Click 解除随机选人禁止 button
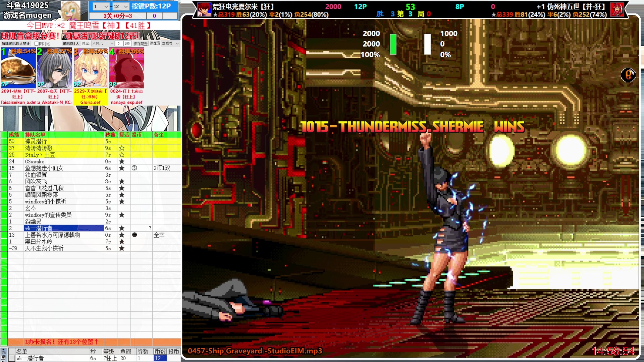This screenshot has height=362, width=644. (15, 44)
